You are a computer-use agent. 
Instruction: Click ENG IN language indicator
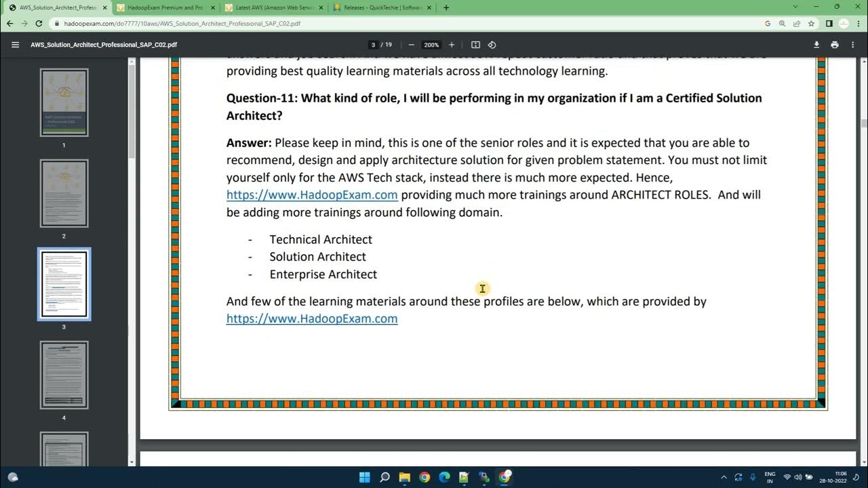(770, 477)
